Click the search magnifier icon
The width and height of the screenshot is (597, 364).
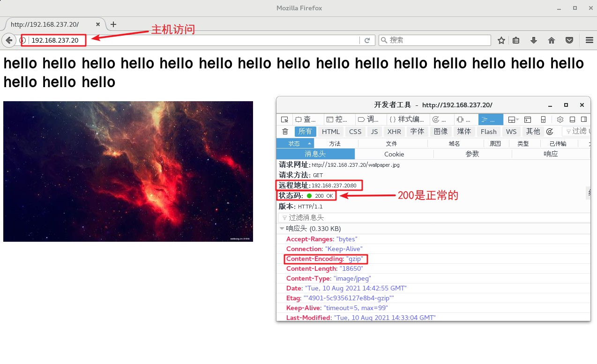[x=384, y=40]
